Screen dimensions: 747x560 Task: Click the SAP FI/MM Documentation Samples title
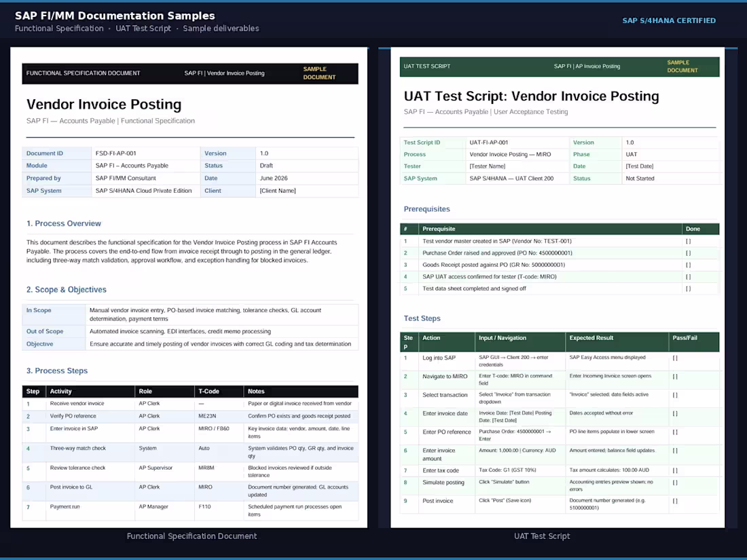115,16
